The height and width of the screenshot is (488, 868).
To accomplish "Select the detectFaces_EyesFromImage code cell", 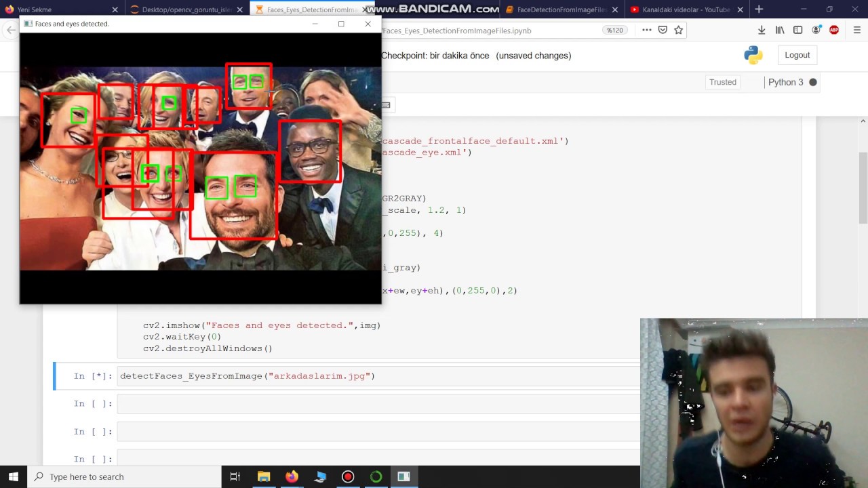I will coord(378,375).
